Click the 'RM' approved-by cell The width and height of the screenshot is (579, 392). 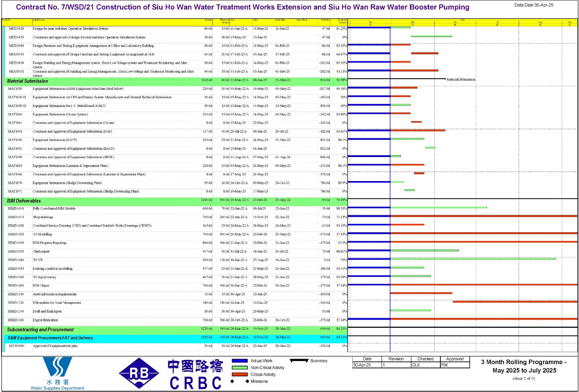[x=455, y=365]
